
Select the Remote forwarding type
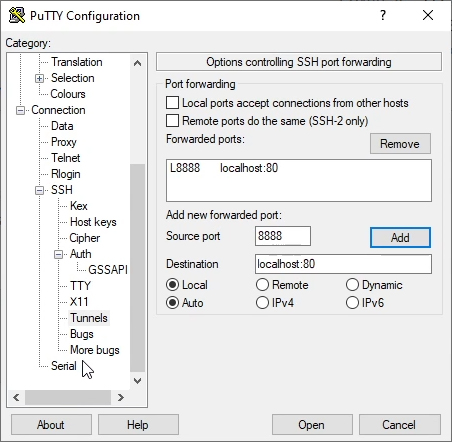[x=262, y=285]
